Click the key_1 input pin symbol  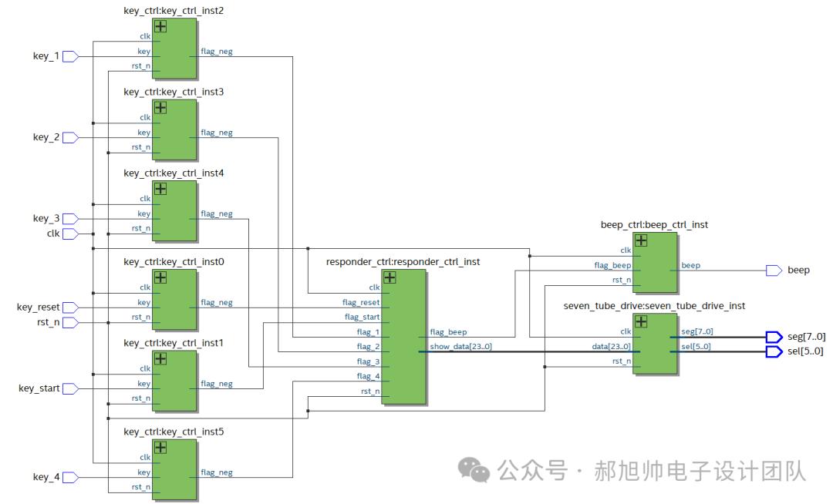(x=70, y=56)
